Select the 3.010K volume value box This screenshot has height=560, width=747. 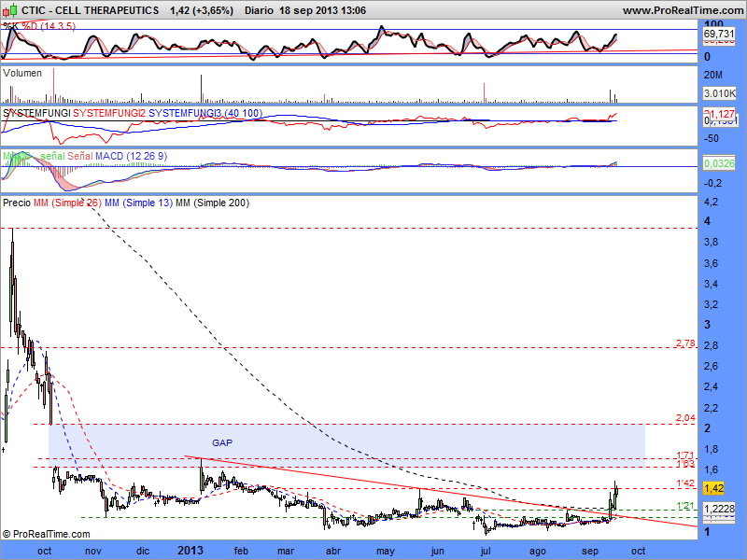[x=719, y=93]
